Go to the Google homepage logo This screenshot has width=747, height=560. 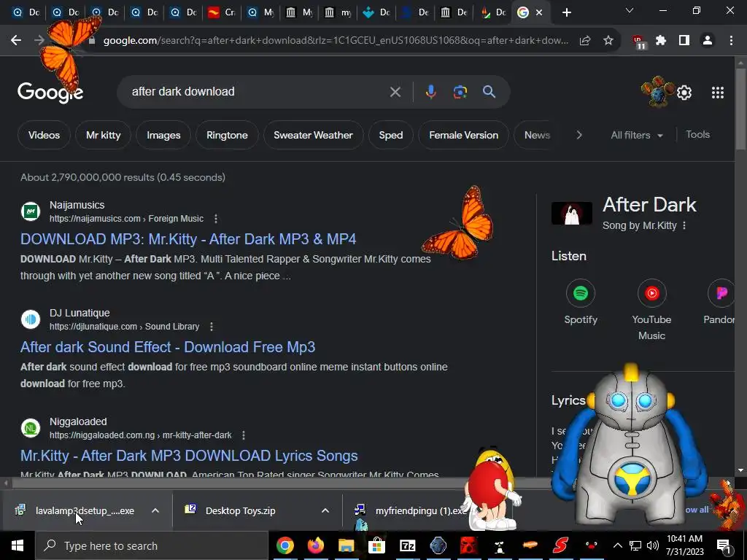(50, 92)
